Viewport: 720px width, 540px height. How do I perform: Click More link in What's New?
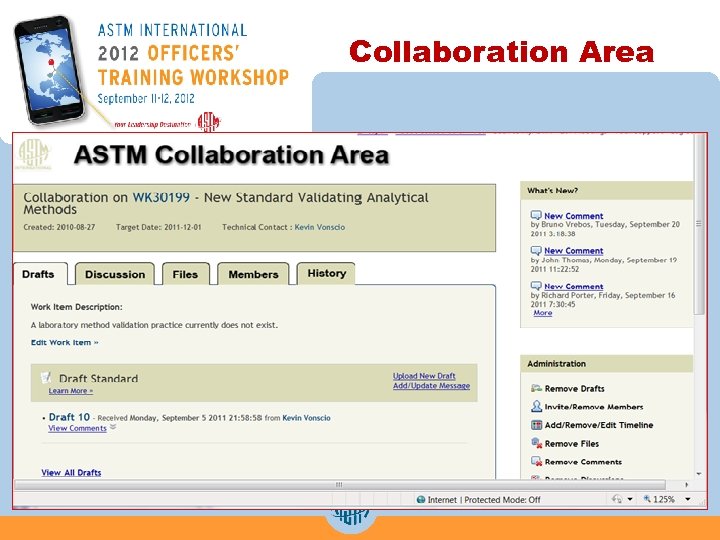click(x=543, y=313)
